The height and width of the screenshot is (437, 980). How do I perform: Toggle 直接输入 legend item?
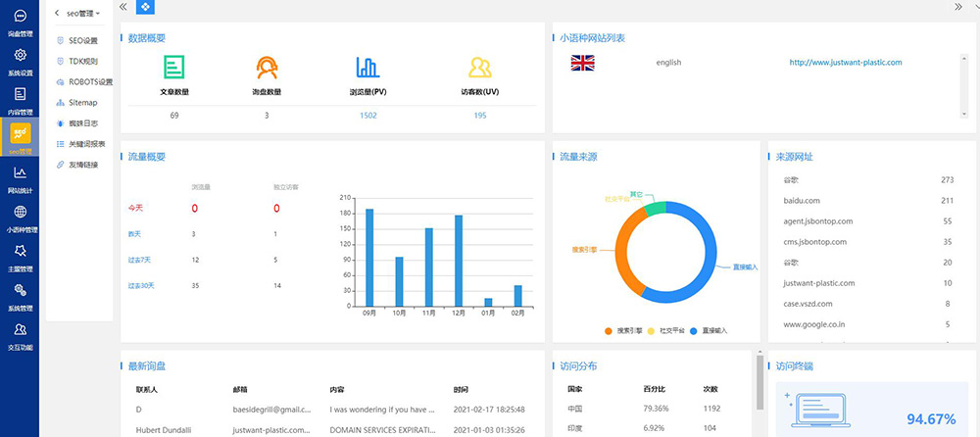pyautogui.click(x=712, y=330)
